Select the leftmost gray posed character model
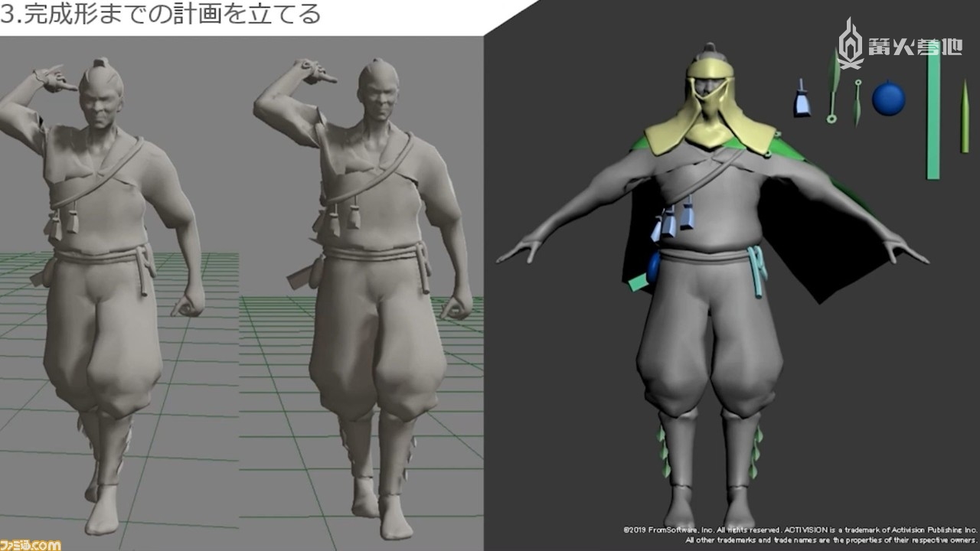This screenshot has width=980, height=551. click(104, 295)
